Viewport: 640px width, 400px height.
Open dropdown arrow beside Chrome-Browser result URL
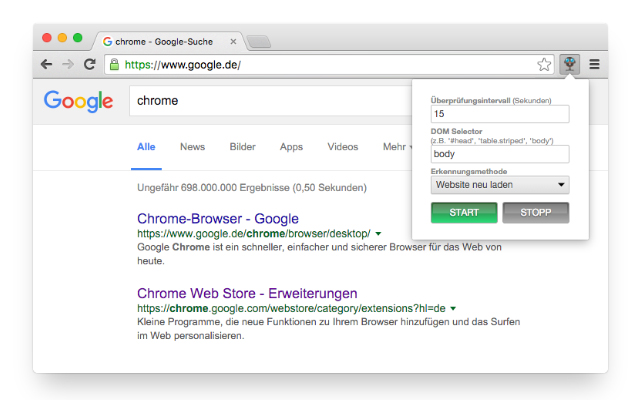pyautogui.click(x=378, y=234)
